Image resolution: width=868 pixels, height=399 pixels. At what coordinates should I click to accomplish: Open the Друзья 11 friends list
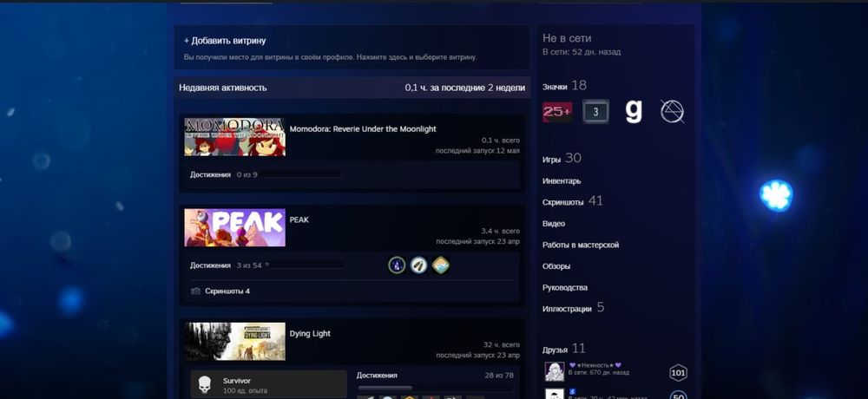563,350
